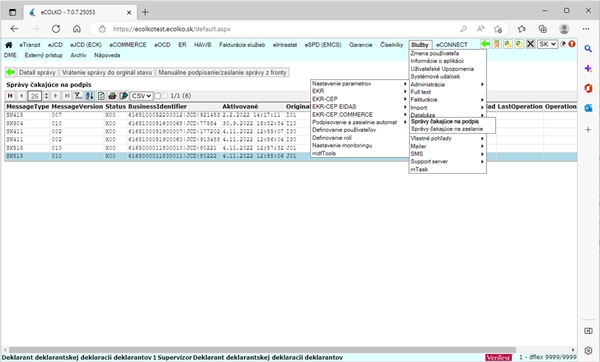Click Vrátenie správy do orginál stavu button

pos(107,72)
